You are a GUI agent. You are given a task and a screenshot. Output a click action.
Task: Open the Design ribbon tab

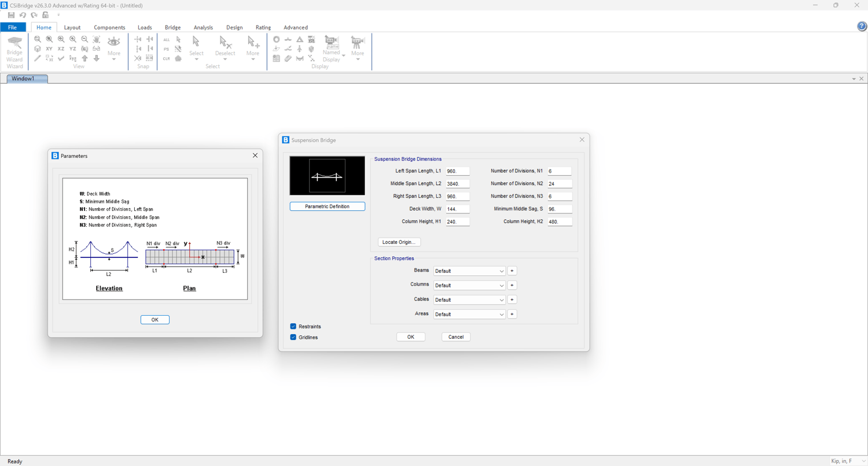click(234, 27)
